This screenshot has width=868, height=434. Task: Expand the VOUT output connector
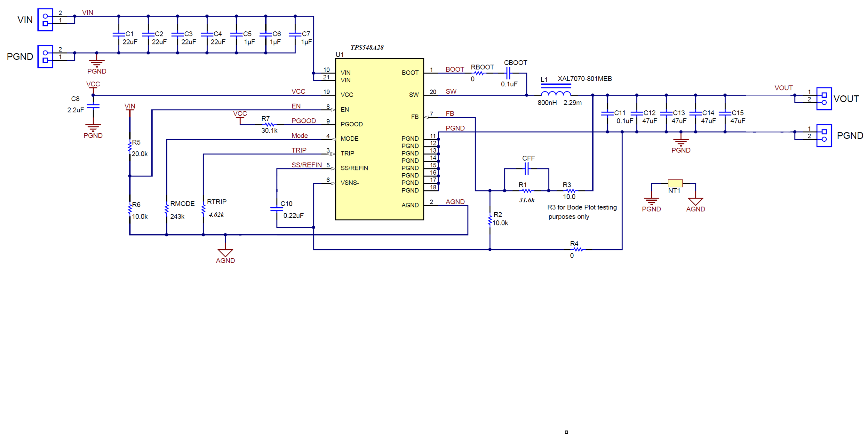824,99
